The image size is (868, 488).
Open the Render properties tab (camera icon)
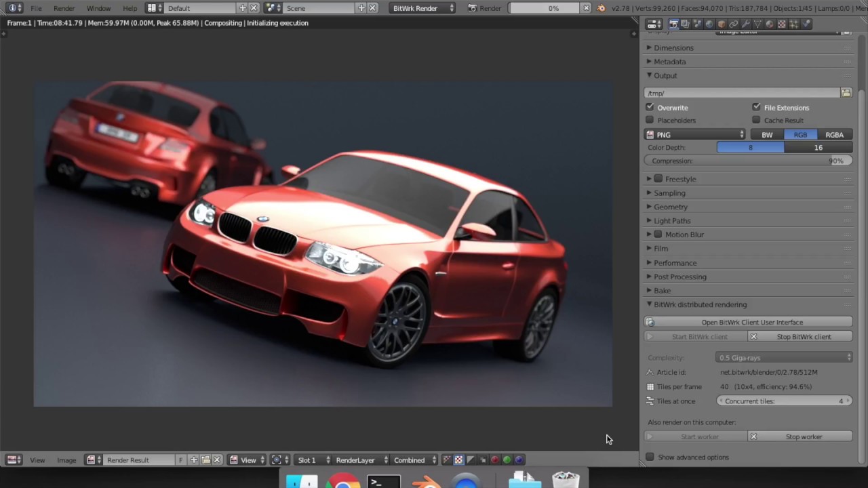coord(674,24)
